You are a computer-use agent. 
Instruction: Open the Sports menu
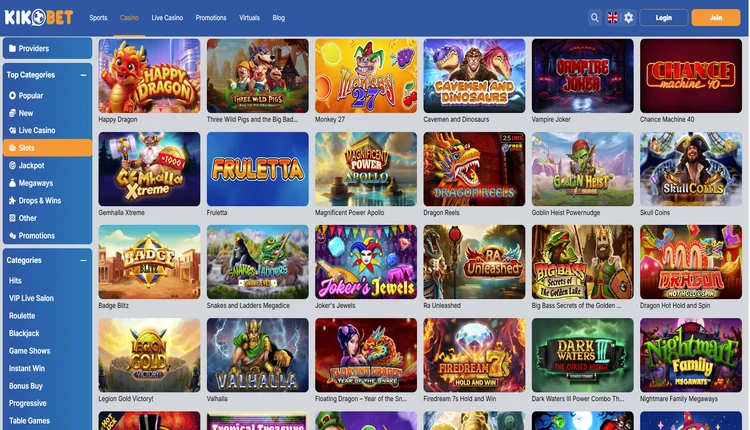tap(98, 18)
